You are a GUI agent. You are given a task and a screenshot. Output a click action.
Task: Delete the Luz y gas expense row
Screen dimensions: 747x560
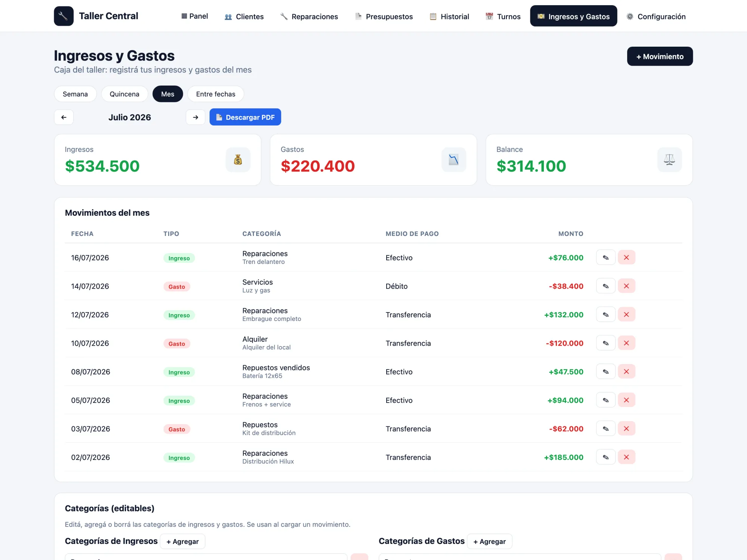tap(626, 286)
